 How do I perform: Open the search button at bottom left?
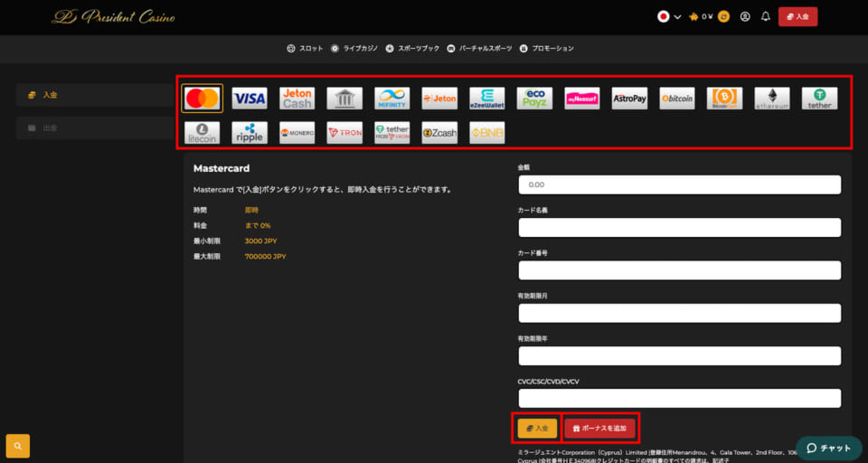[18, 446]
